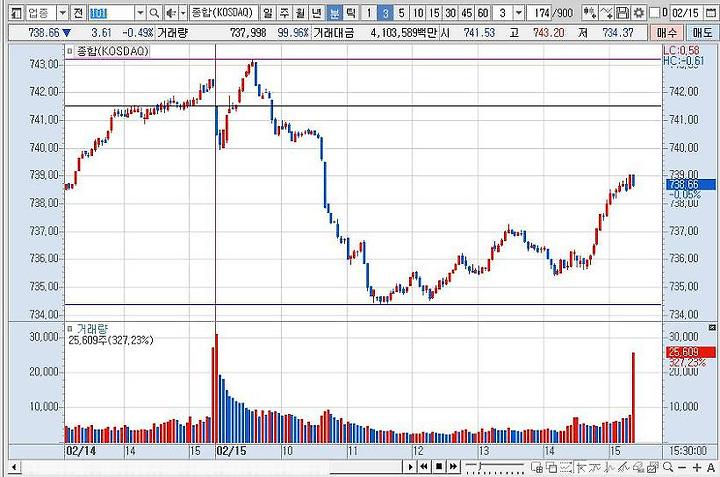Click the 101 code input field

pos(112,13)
